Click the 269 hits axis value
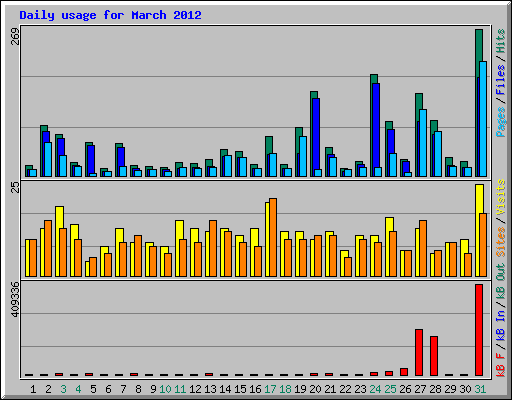The width and height of the screenshot is (512, 400). point(15,36)
